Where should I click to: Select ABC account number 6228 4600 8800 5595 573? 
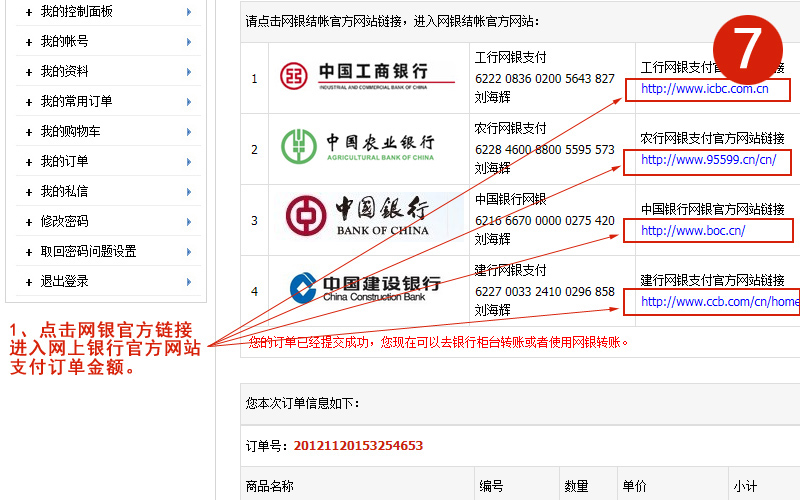pyautogui.click(x=544, y=149)
